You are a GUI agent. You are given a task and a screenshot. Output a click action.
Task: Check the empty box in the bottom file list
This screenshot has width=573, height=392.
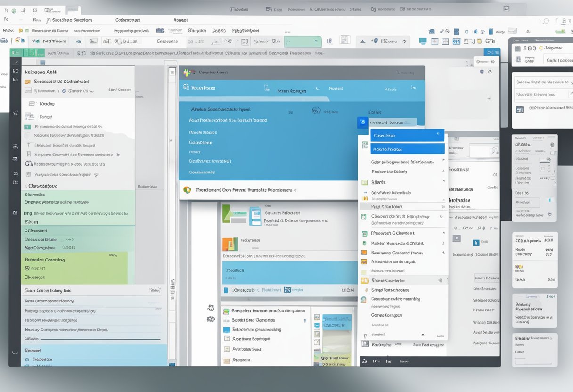227,339
